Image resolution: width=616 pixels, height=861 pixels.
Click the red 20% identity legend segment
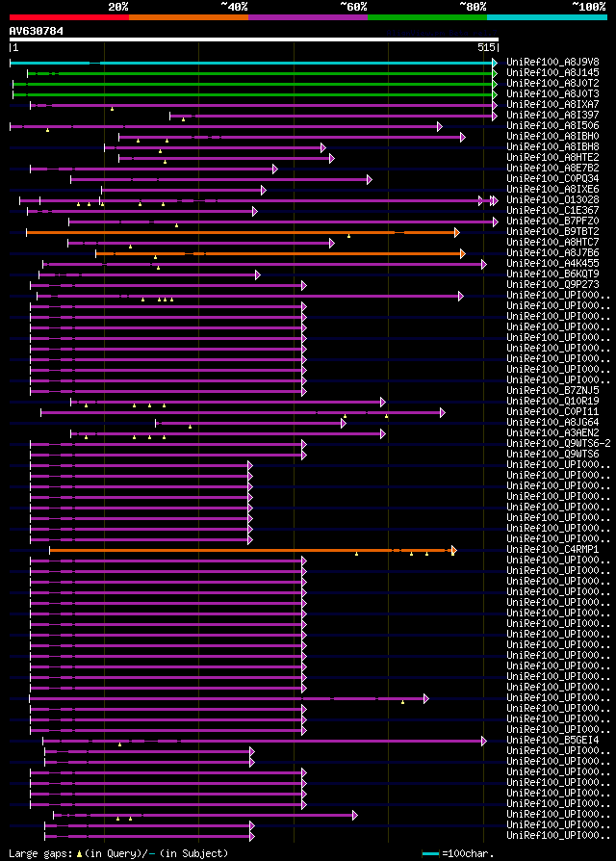[x=69, y=17]
